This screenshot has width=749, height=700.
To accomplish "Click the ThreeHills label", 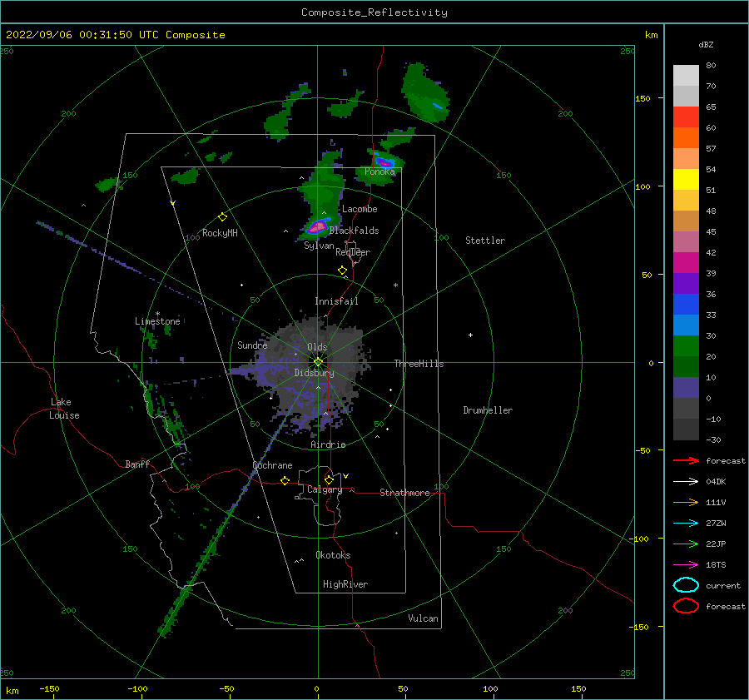I will pyautogui.click(x=419, y=364).
